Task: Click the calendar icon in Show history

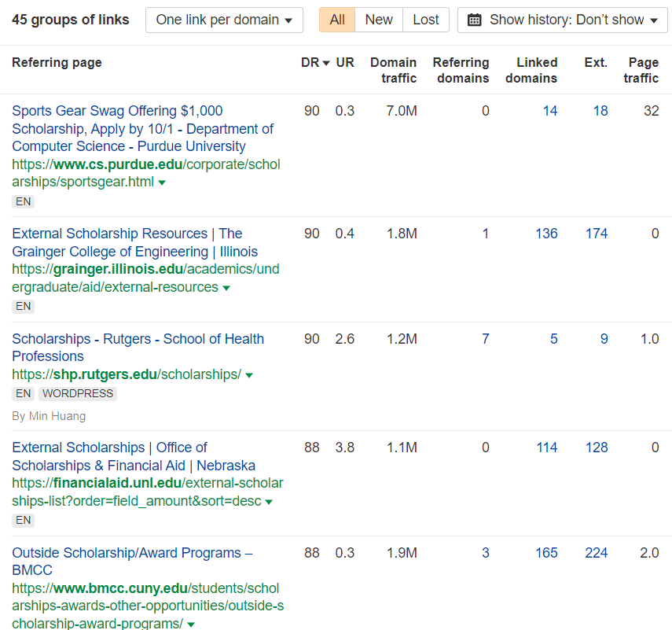Action: point(474,20)
